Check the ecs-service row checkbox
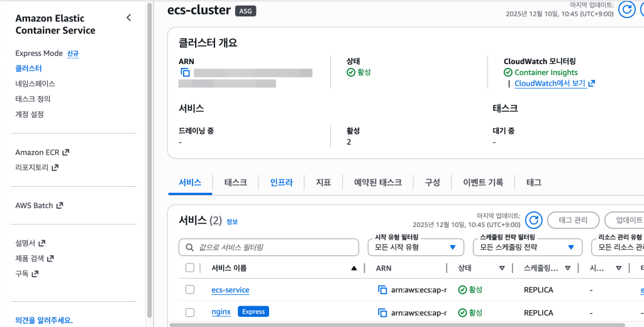The height and width of the screenshot is (327, 644). tap(190, 290)
